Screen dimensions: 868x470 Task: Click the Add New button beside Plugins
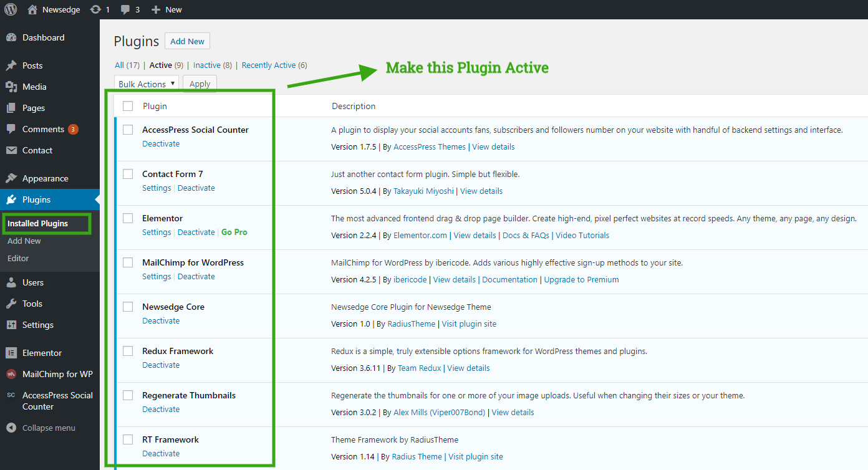point(187,41)
